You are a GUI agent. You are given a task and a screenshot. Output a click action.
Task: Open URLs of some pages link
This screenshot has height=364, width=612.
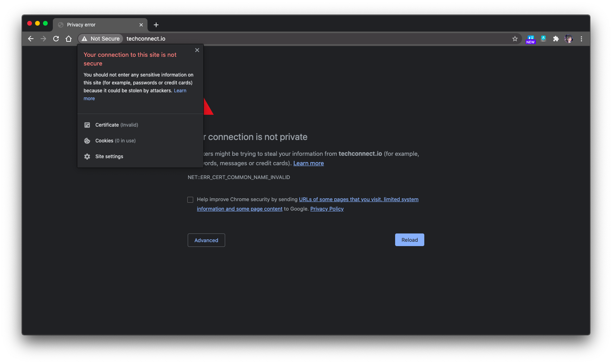[359, 200]
